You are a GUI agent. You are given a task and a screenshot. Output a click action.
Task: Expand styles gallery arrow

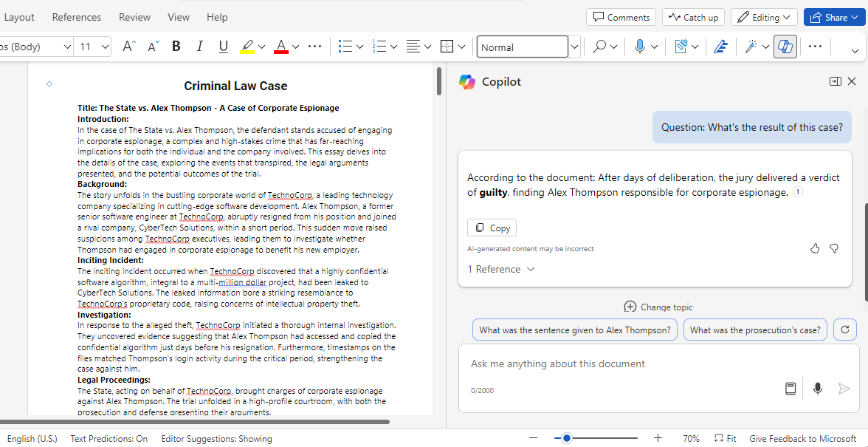pyautogui.click(x=574, y=47)
